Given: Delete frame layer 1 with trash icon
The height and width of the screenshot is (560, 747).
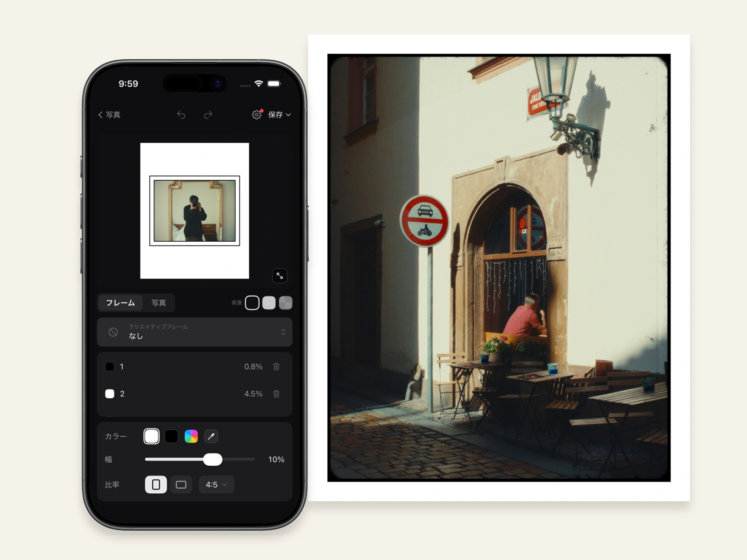Looking at the screenshot, I should click(x=276, y=367).
